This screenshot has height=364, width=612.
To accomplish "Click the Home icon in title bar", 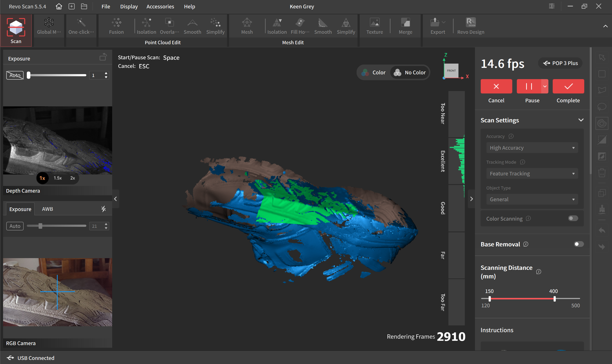I will click(59, 6).
